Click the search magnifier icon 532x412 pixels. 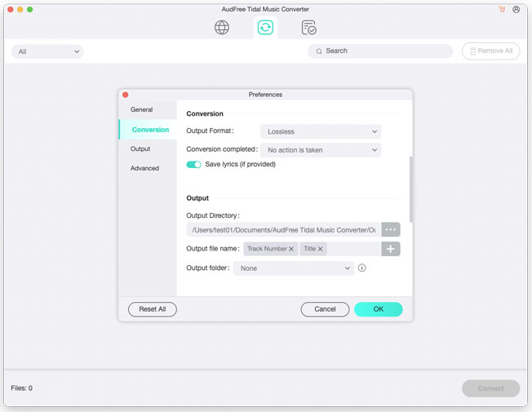pyautogui.click(x=319, y=51)
